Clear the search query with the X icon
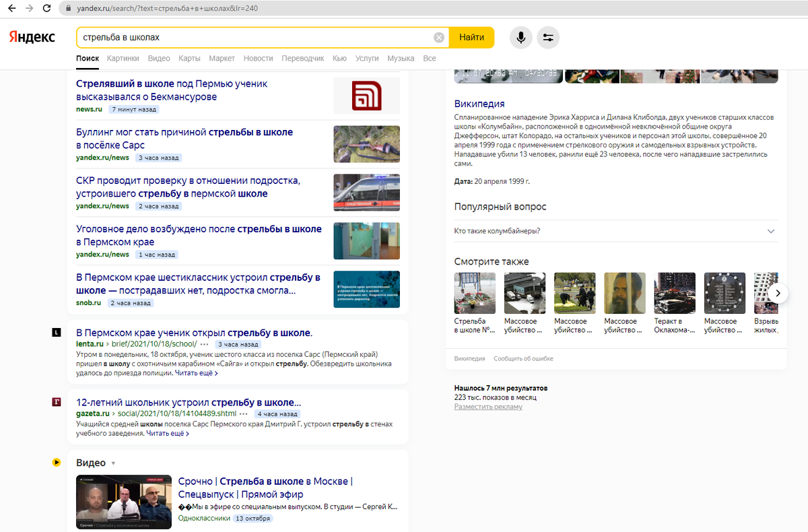The image size is (808, 532). click(x=439, y=38)
